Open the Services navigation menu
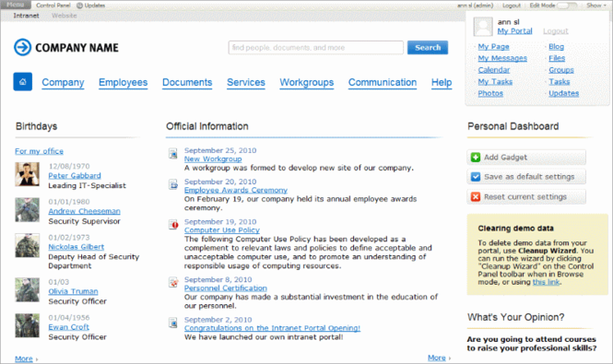Screen dimensions: 613x364 pyautogui.click(x=246, y=83)
